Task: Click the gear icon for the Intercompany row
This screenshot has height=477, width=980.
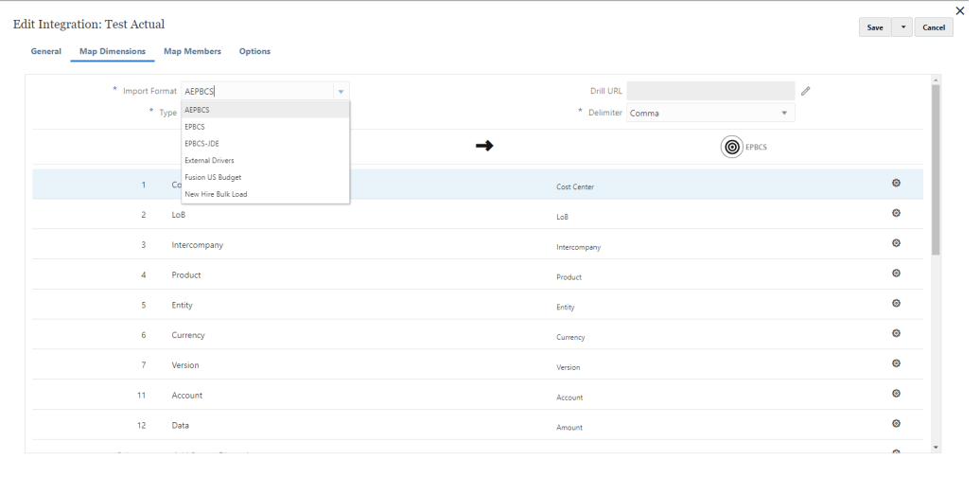Action: coord(896,243)
